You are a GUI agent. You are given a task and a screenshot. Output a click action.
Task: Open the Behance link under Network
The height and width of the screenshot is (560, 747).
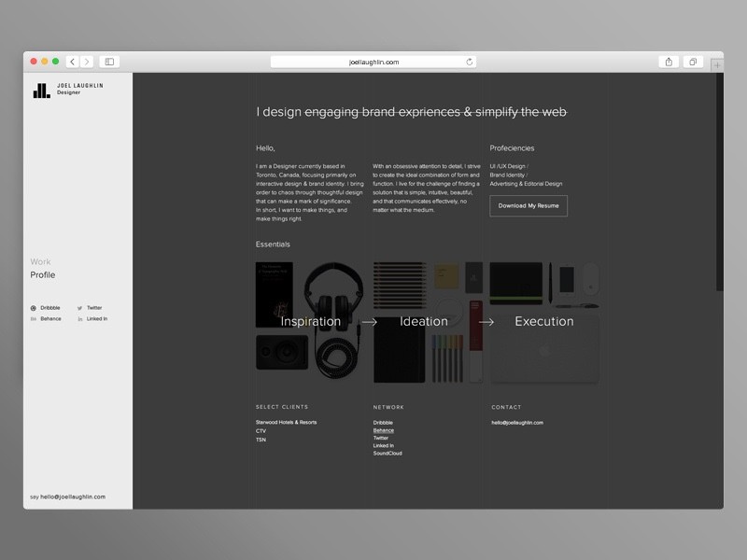[x=384, y=429]
